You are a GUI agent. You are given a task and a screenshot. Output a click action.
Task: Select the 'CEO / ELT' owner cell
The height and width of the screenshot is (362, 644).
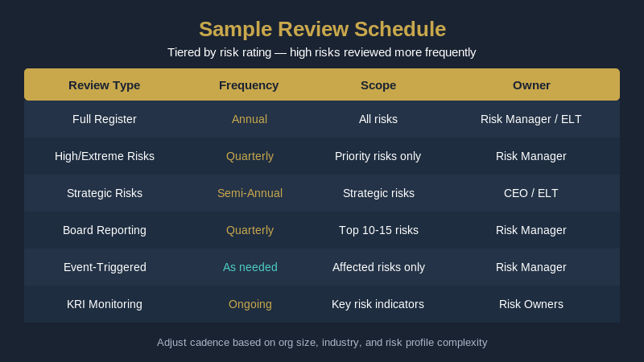531,193
